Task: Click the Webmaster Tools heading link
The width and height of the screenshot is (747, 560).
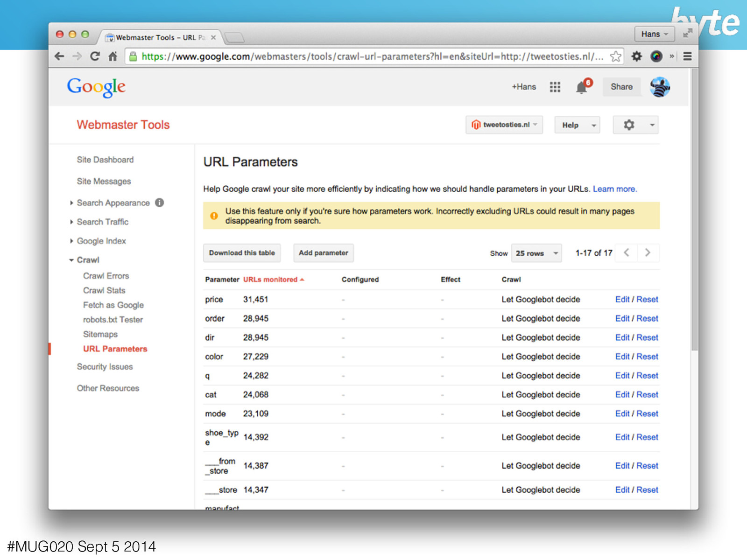Action: pyautogui.click(x=123, y=125)
